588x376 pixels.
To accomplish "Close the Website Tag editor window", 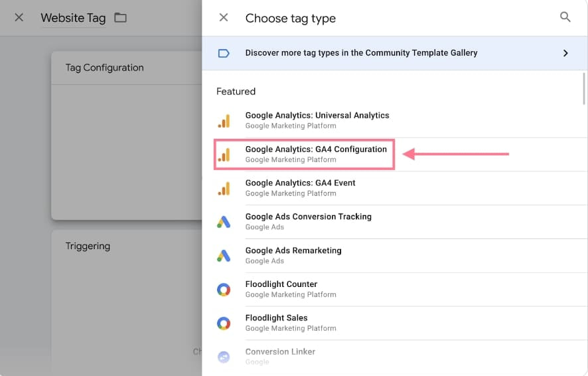I will (19, 17).
